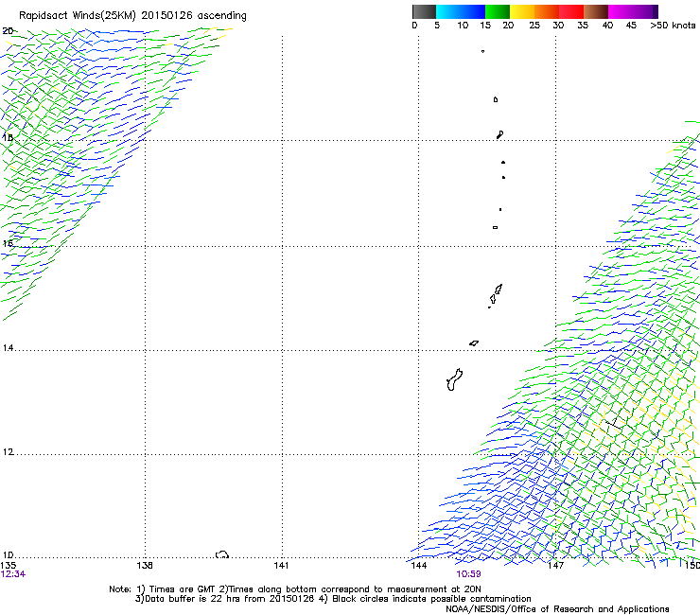Screen dimensions: 700x615
Task: Click the northernmost tiny island near 145E
Action: [482, 51]
